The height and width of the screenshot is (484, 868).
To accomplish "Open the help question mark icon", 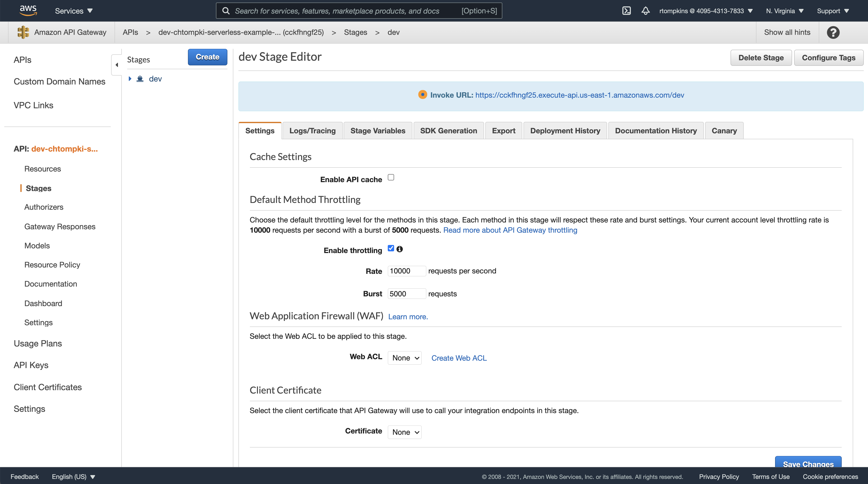I will click(x=833, y=32).
